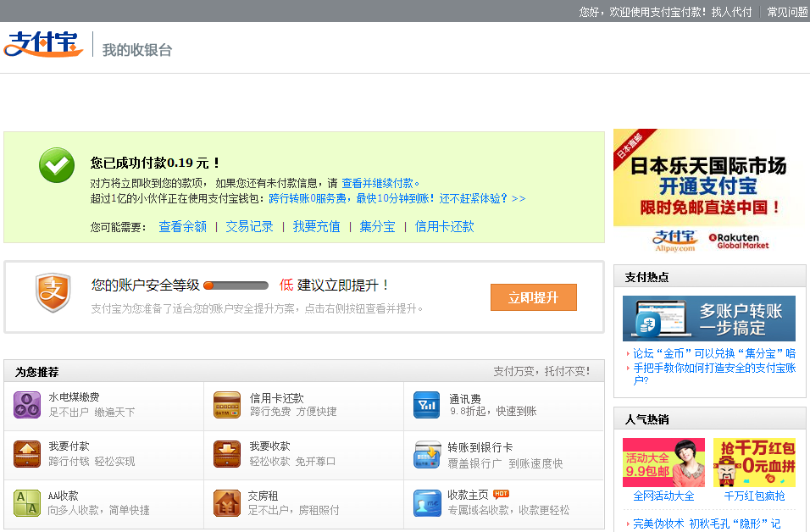Open the 多账户转账一步搞定 banner

709,319
